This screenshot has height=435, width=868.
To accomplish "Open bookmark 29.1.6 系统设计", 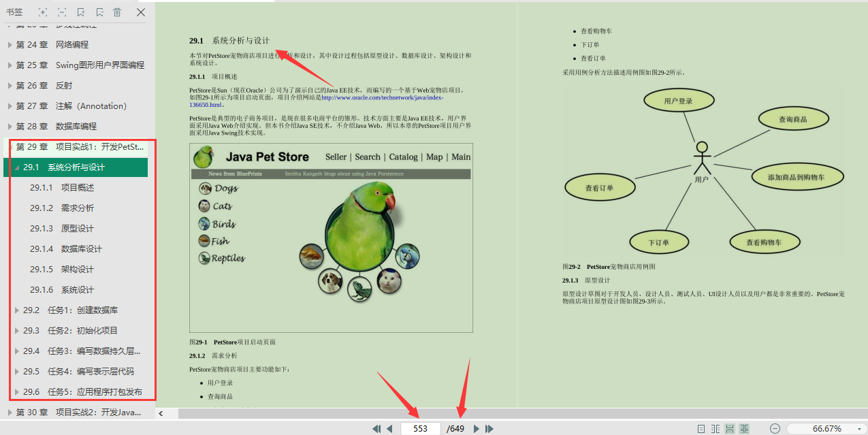I will (x=62, y=290).
